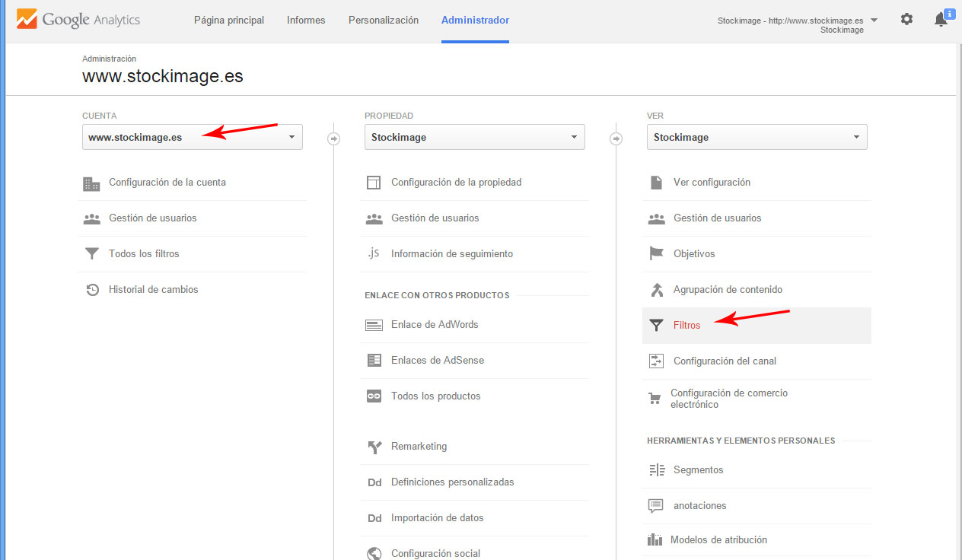The image size is (962, 560).
Task: Open Enlaces de AdSense
Action: click(x=438, y=361)
